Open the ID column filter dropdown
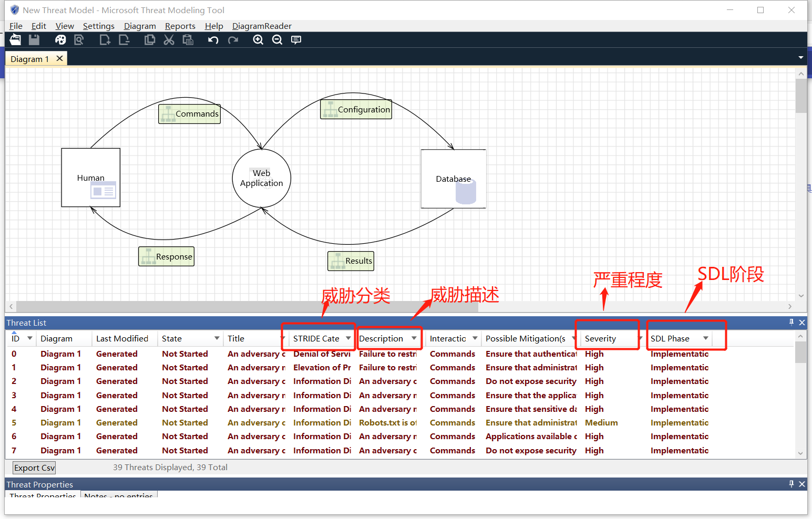Viewport: 812px width, 519px height. coord(30,338)
